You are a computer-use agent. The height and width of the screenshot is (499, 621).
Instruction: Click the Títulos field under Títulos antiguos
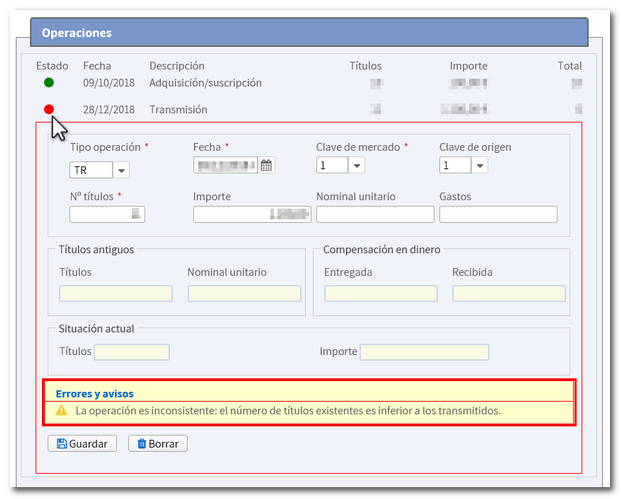tap(115, 294)
